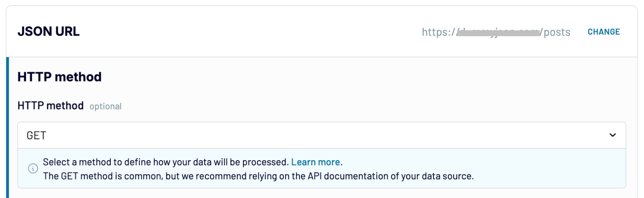Image resolution: width=644 pixels, height=198 pixels.
Task: Click empty space in the JSON URL header row
Action: point(252,32)
